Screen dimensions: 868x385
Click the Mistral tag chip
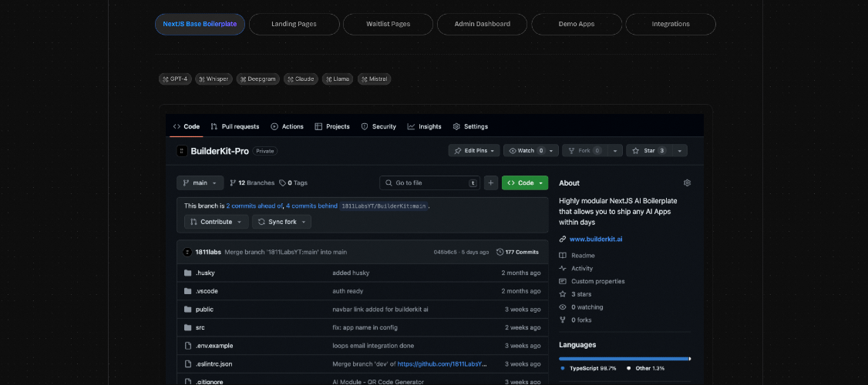(374, 79)
